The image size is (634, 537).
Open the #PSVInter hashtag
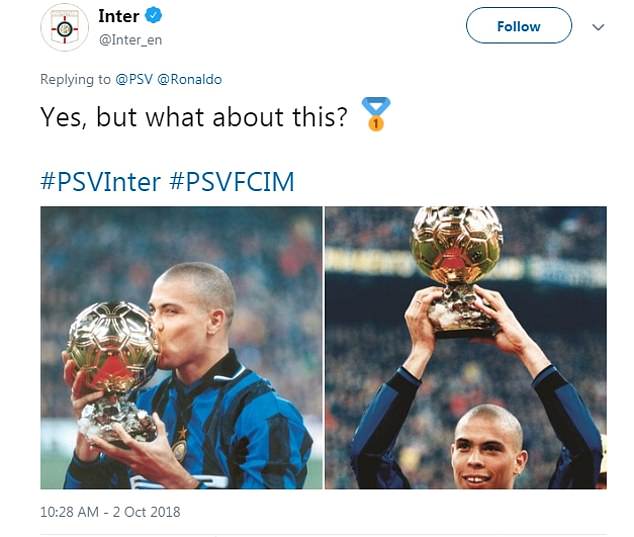[100, 181]
